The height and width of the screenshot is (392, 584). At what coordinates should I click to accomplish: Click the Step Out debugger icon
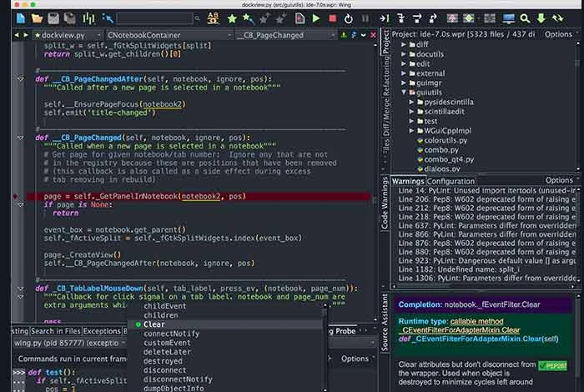433,18
